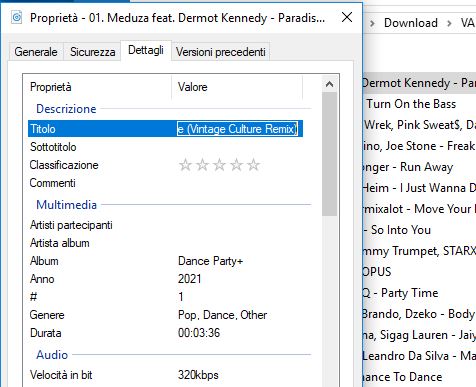Image resolution: width=476 pixels, height=387 pixels.
Task: Open the Versioni precedenti tab
Action: pyautogui.click(x=221, y=52)
